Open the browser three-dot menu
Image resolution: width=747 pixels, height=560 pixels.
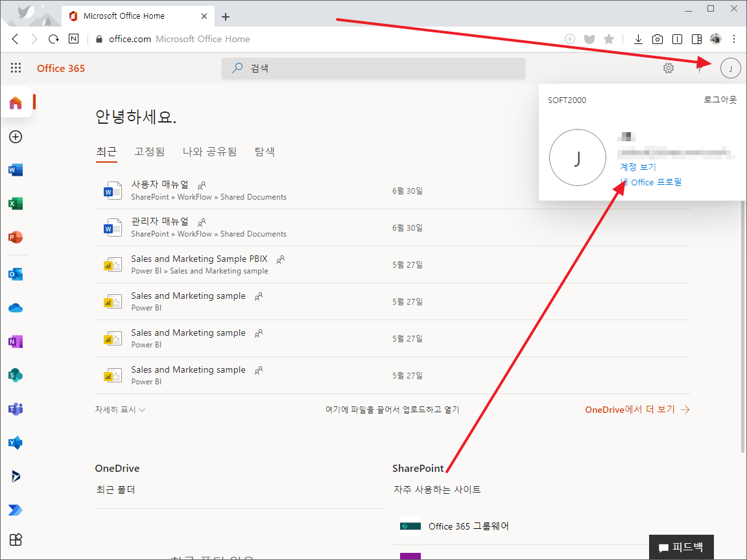click(x=733, y=39)
